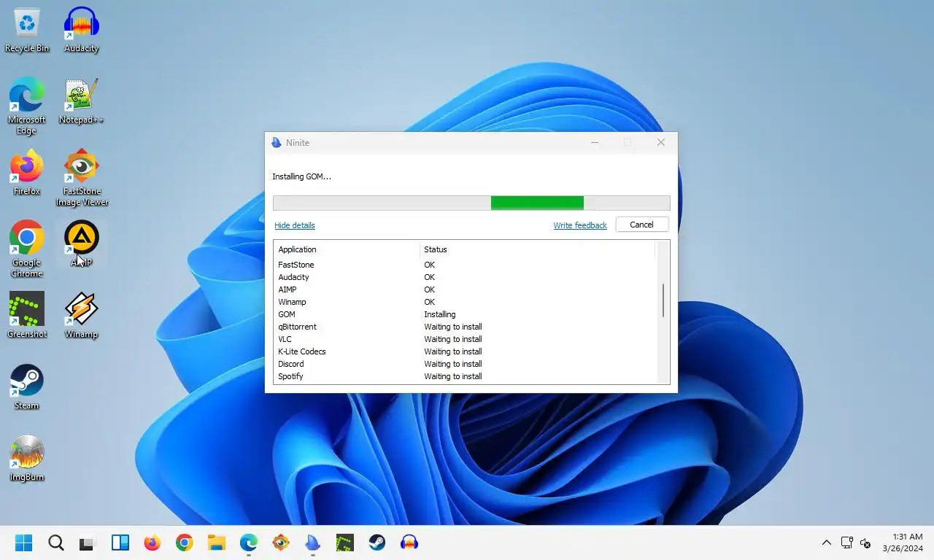The height and width of the screenshot is (560, 934).
Task: Show hidden system tray icons
Action: pyautogui.click(x=826, y=542)
